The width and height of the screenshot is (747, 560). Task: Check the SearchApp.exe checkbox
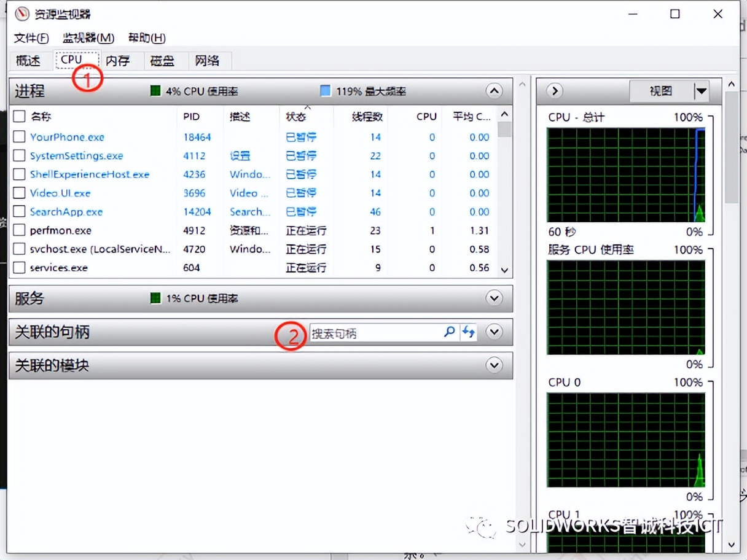coord(19,212)
